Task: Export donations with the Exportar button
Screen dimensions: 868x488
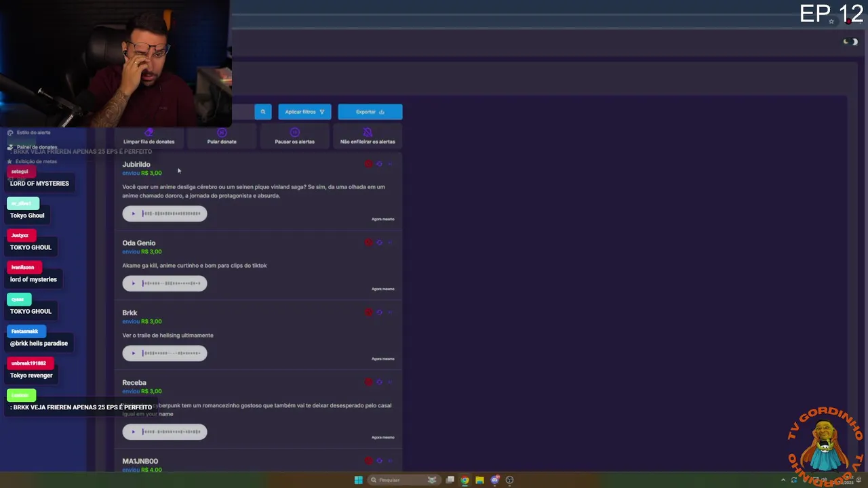Action: tap(370, 112)
